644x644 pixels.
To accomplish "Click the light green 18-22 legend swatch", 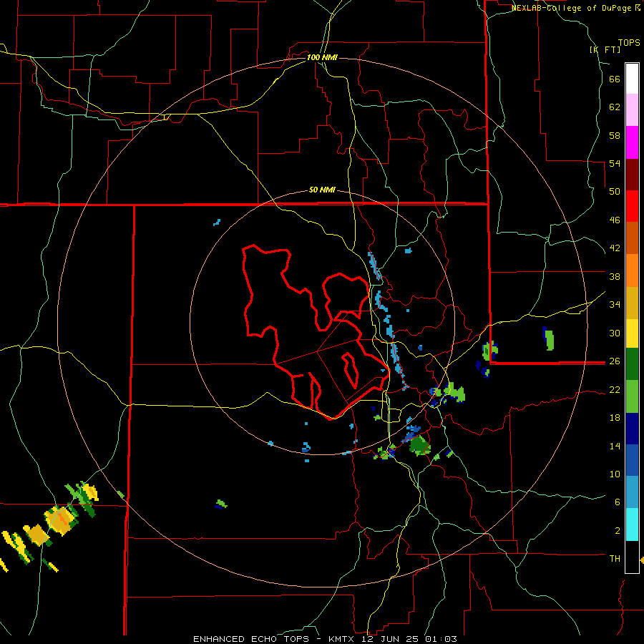I will [632, 396].
